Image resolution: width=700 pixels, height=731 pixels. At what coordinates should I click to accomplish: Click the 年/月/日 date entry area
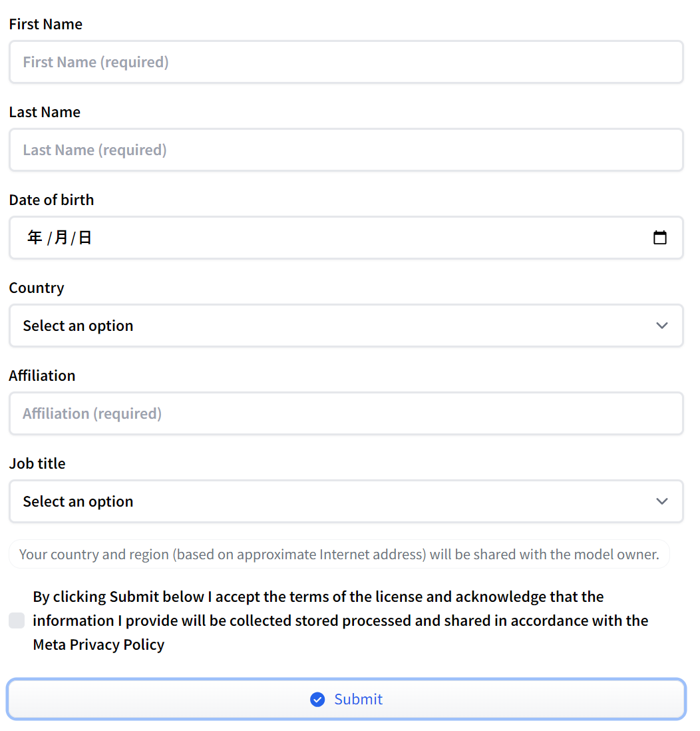[59, 237]
